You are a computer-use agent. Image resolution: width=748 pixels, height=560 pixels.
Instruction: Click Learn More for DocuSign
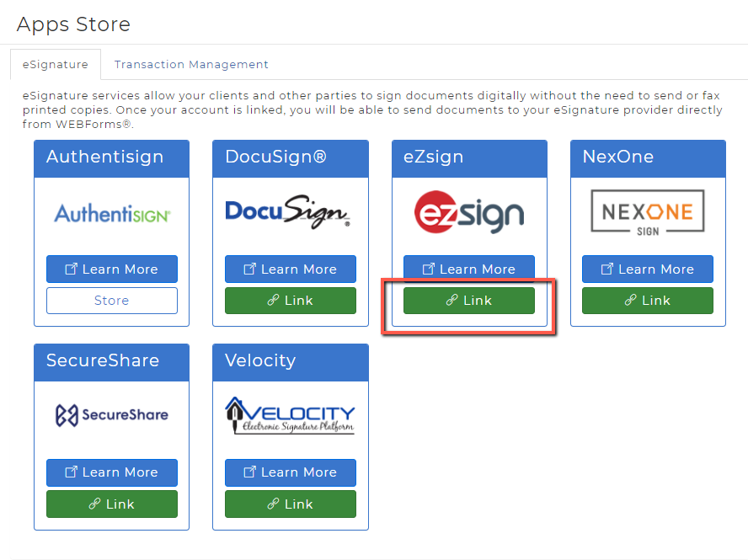pyautogui.click(x=291, y=269)
